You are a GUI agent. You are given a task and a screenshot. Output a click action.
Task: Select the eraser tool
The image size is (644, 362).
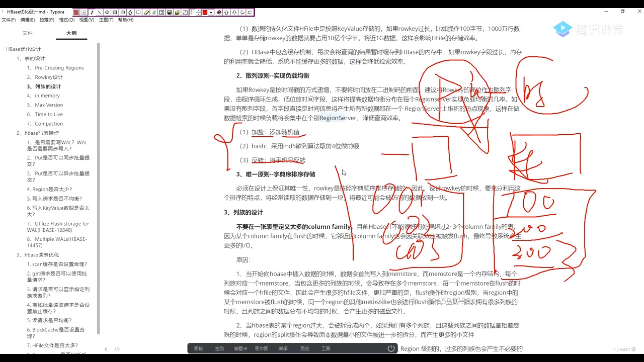click(x=146, y=12)
